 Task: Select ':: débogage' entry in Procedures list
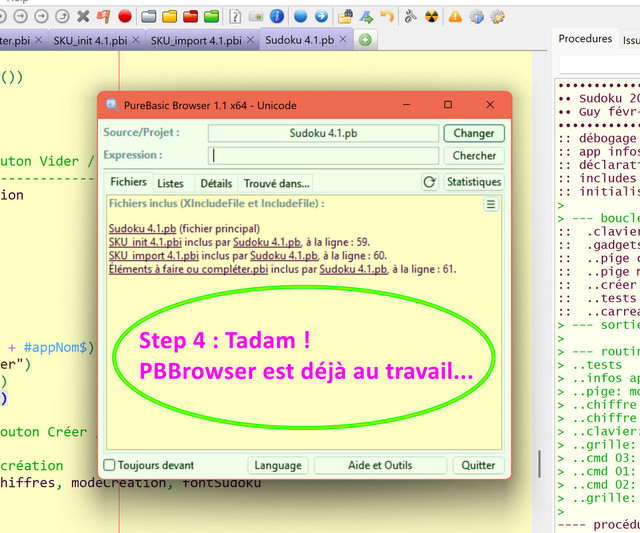598,138
